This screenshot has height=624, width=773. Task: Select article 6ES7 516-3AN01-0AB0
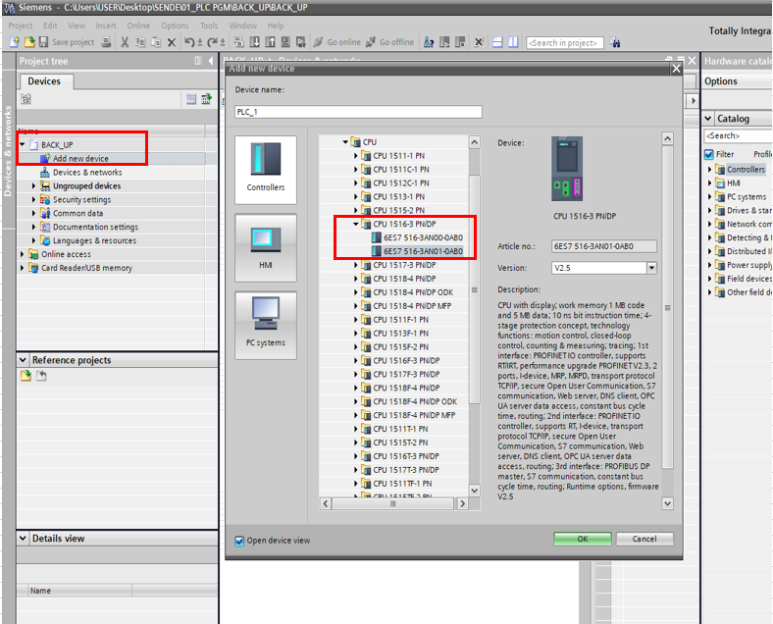point(423,251)
